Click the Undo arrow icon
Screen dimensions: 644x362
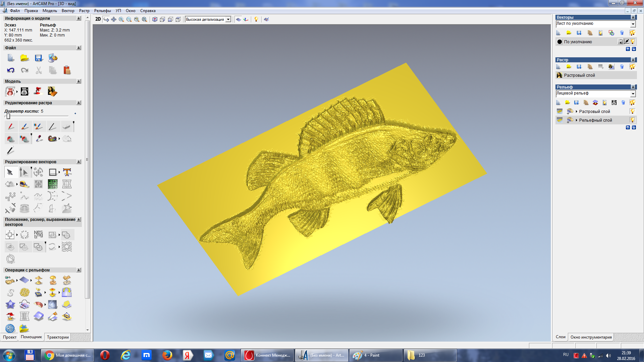tap(11, 70)
